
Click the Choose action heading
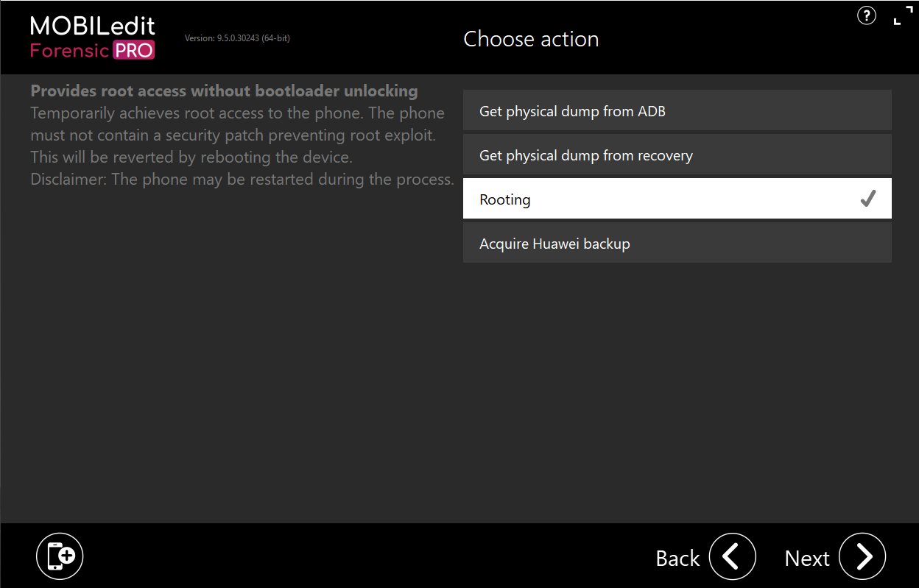click(x=531, y=39)
